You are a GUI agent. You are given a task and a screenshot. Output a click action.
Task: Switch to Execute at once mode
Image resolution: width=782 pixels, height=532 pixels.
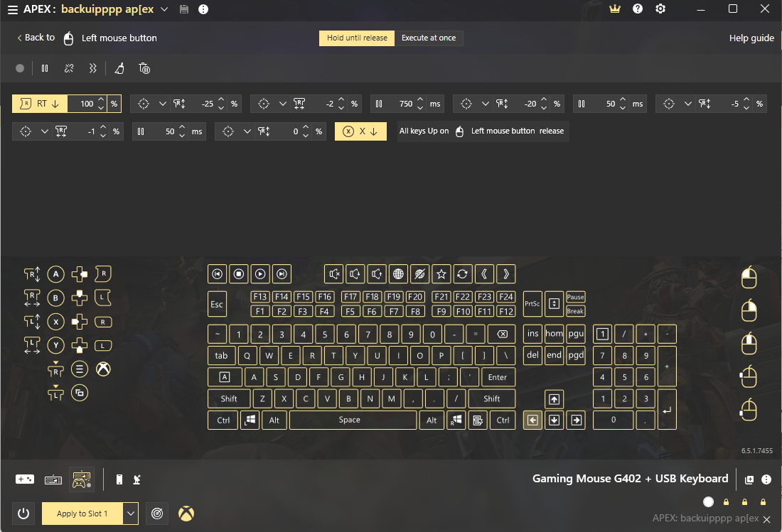point(429,38)
